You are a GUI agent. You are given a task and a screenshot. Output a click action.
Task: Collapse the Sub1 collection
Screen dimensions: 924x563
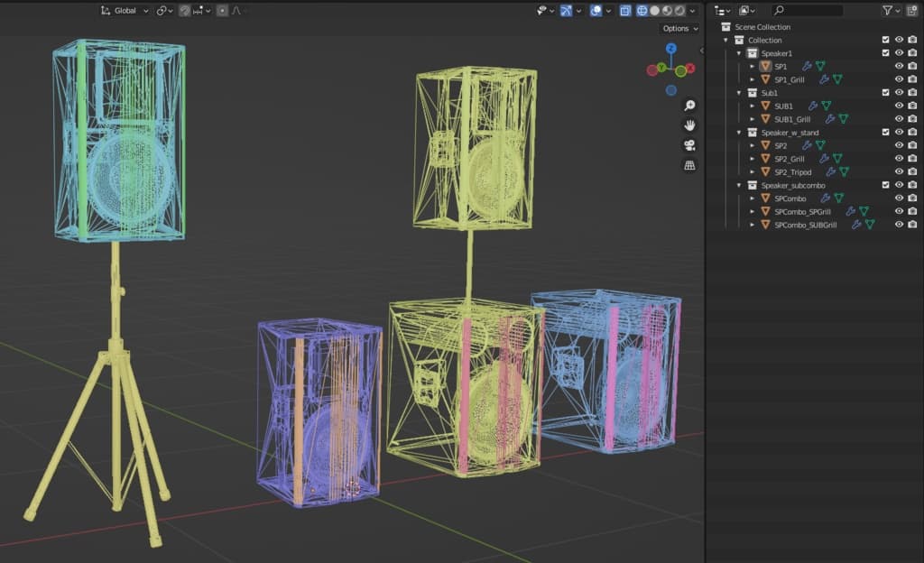[x=740, y=93]
